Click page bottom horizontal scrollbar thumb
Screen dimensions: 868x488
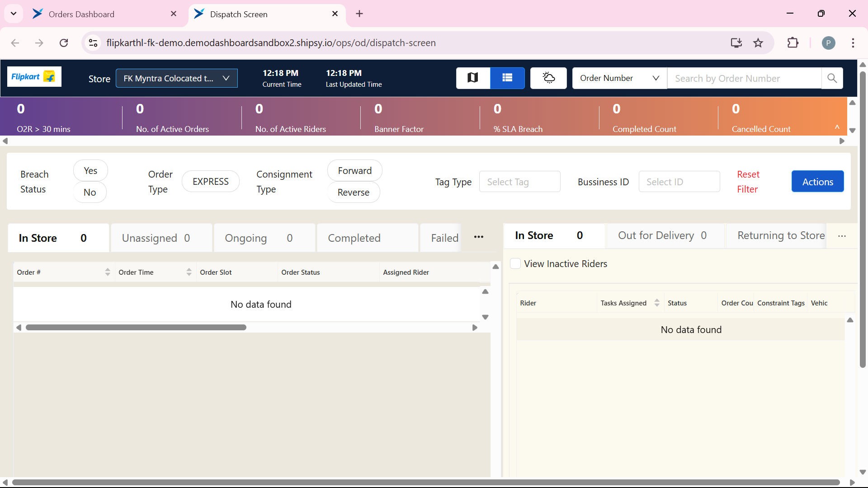point(426,483)
